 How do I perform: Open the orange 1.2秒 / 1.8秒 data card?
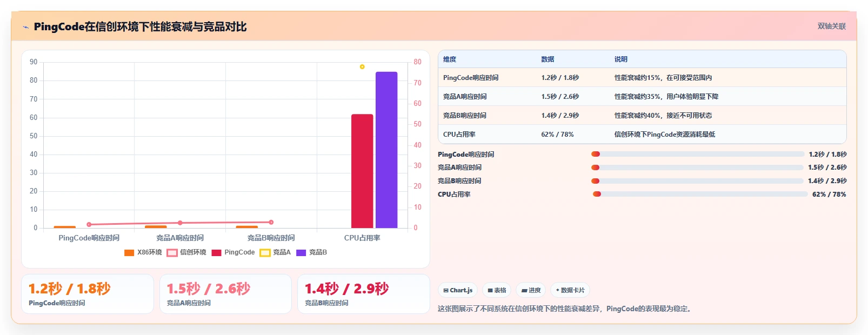point(88,294)
